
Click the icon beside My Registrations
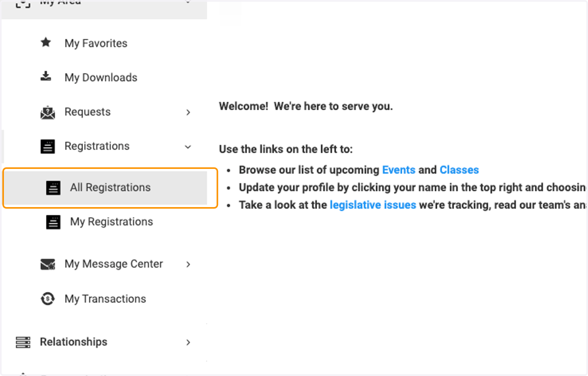tap(53, 222)
